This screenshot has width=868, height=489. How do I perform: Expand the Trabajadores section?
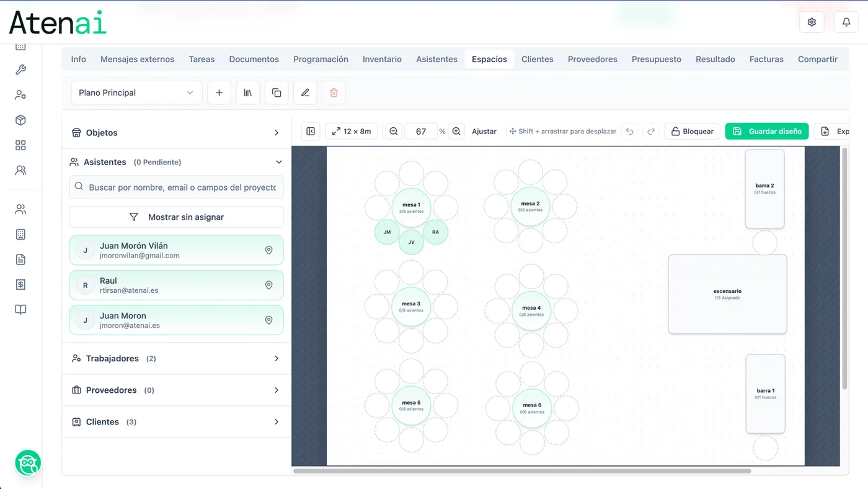[x=177, y=359]
